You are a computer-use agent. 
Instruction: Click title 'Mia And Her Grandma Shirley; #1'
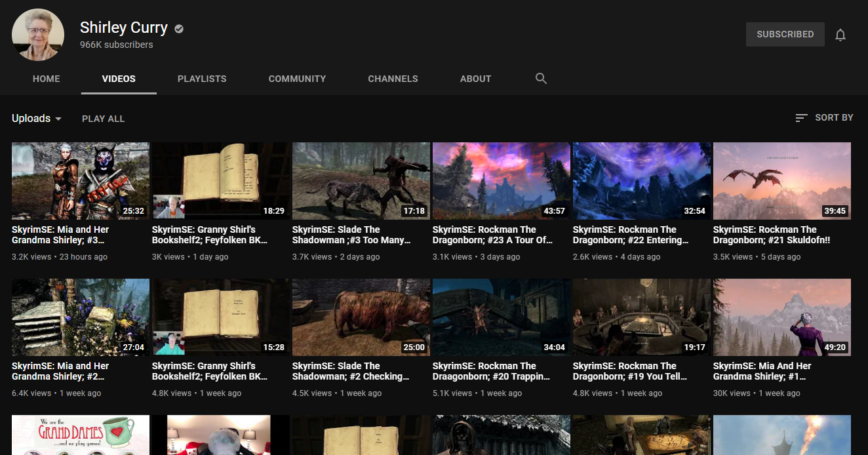(x=762, y=371)
